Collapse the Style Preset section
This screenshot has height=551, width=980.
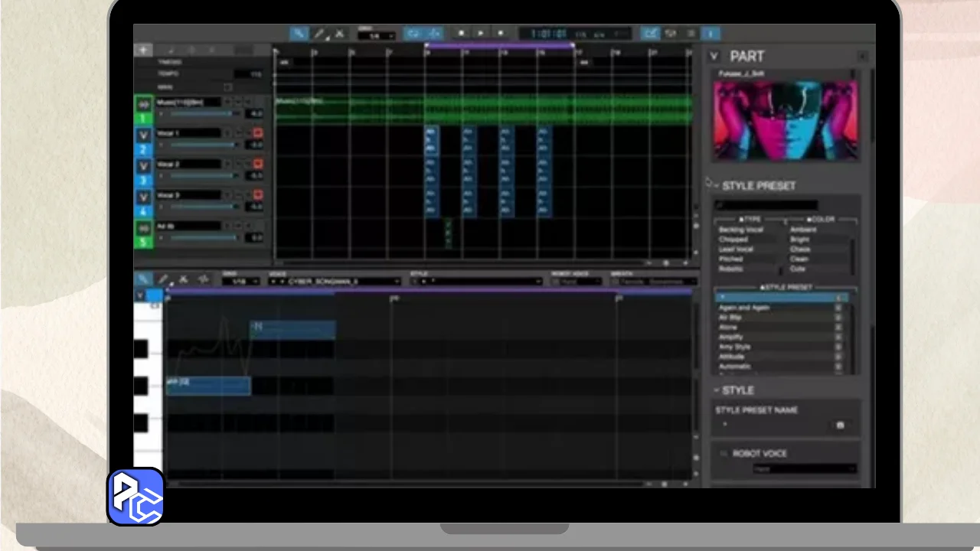(x=715, y=186)
